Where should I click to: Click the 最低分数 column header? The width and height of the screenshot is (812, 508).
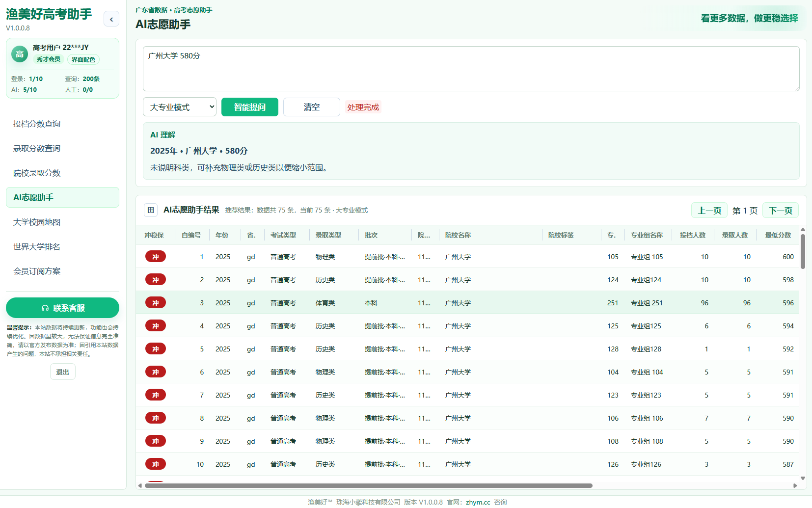click(778, 235)
